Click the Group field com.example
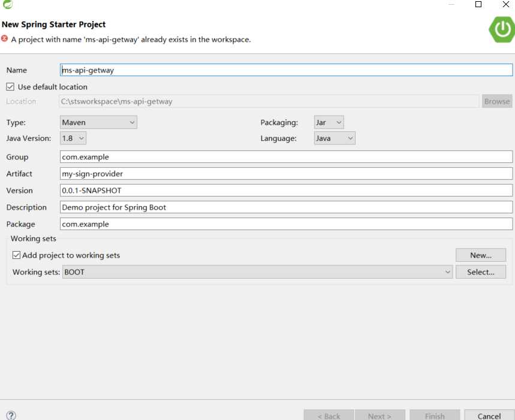The image size is (515, 420). 286,157
